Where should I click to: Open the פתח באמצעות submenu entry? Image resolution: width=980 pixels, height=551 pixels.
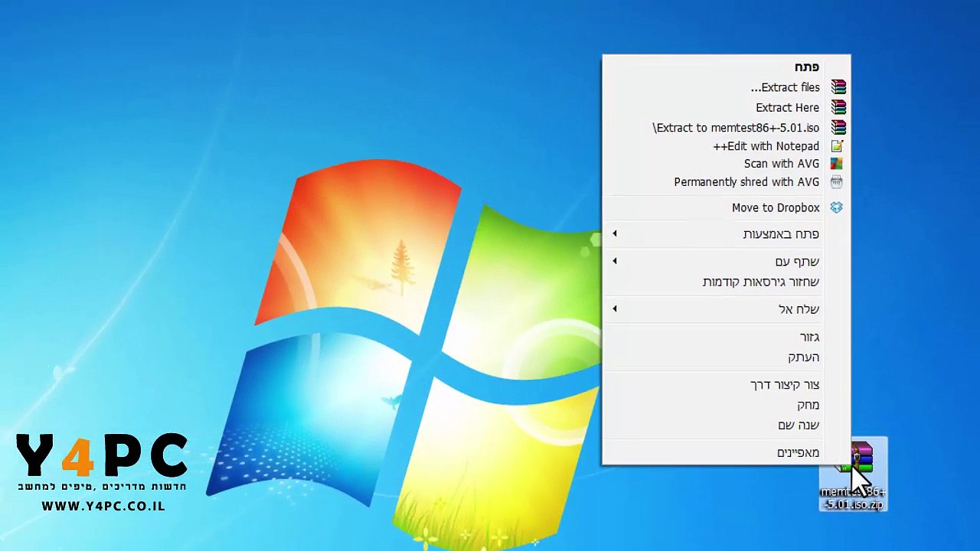tap(727, 233)
